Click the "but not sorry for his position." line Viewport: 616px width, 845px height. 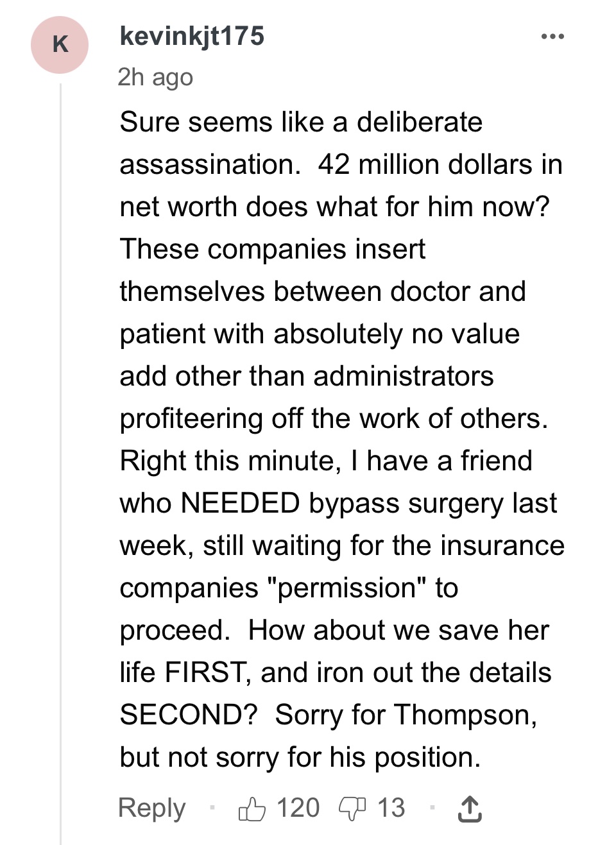click(x=300, y=758)
